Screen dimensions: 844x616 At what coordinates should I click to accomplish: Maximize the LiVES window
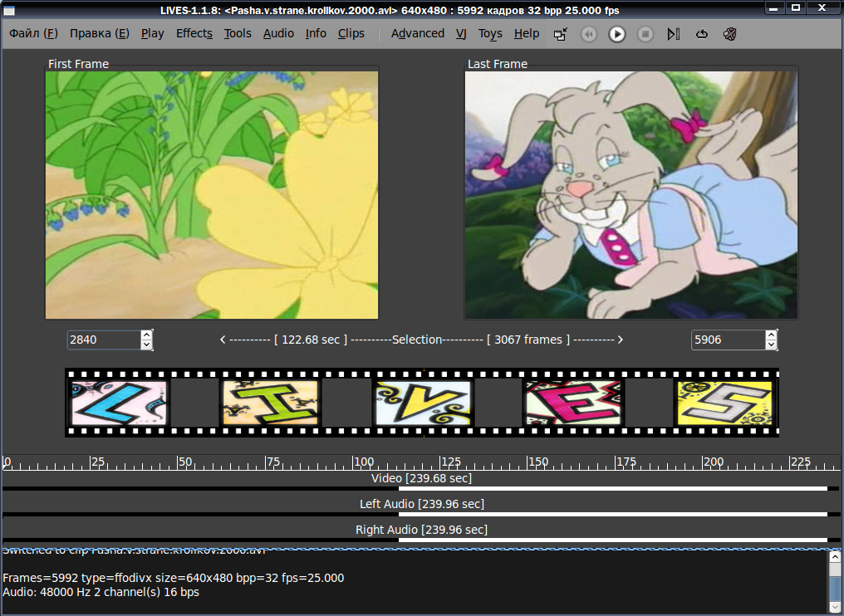tap(796, 7)
